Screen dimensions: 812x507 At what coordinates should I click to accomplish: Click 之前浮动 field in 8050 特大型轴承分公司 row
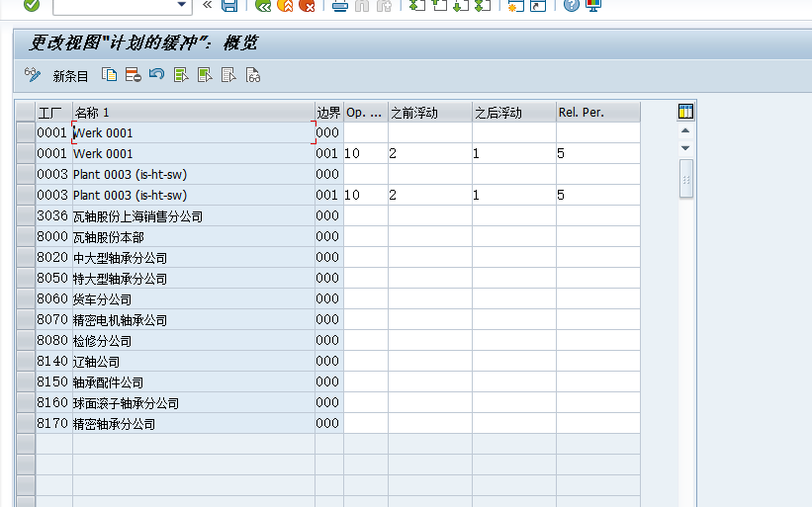pos(430,278)
